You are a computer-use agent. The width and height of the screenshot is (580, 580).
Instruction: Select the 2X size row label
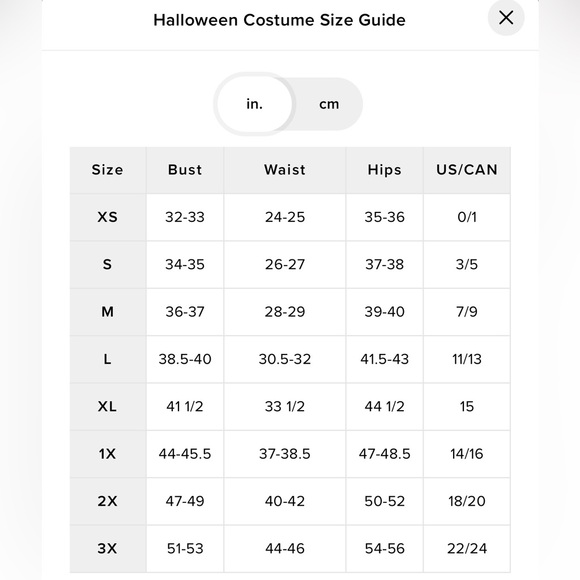click(108, 501)
